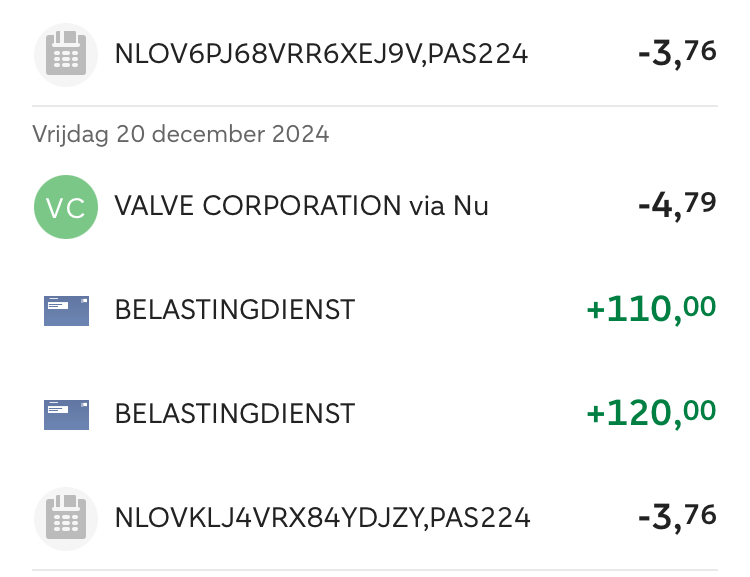750x577 pixels.
Task: Click the -3,76 amount in the top row
Action: coord(677,53)
